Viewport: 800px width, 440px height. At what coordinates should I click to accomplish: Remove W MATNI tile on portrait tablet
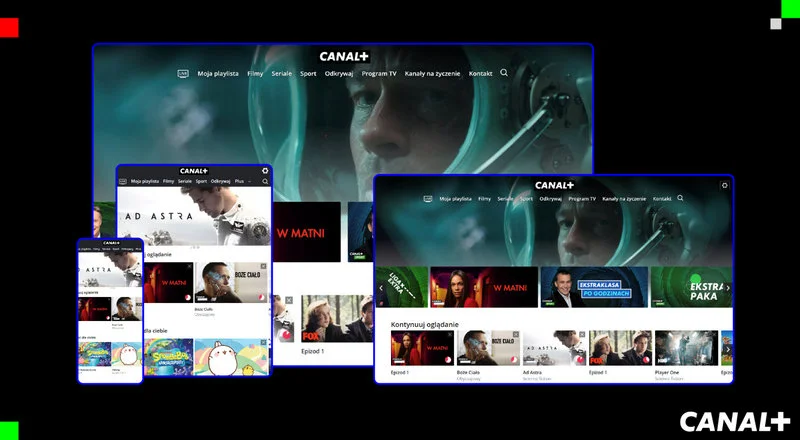point(190,266)
